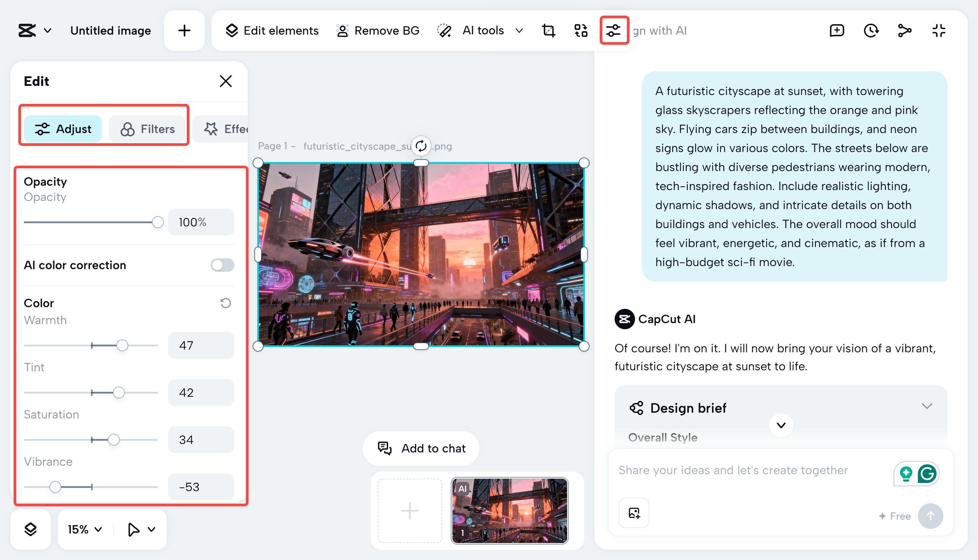
Task: Click the Remove BG button
Action: 377,31
